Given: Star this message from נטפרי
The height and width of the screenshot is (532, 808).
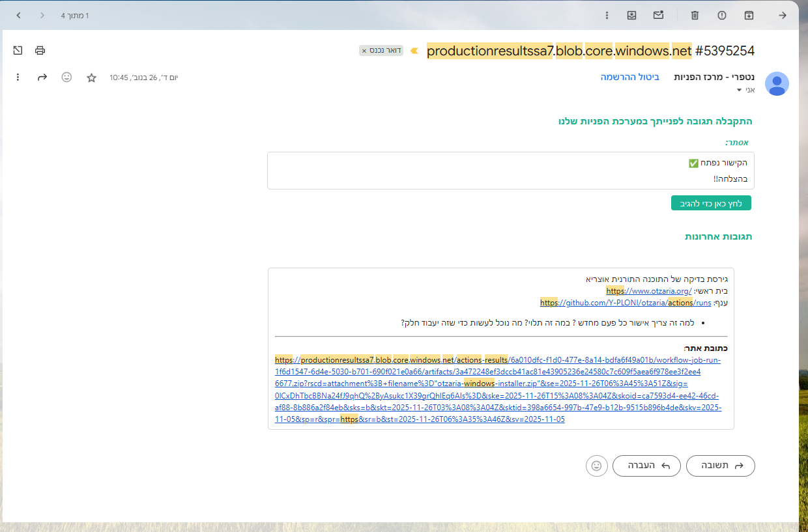Looking at the screenshot, I should tap(91, 77).
